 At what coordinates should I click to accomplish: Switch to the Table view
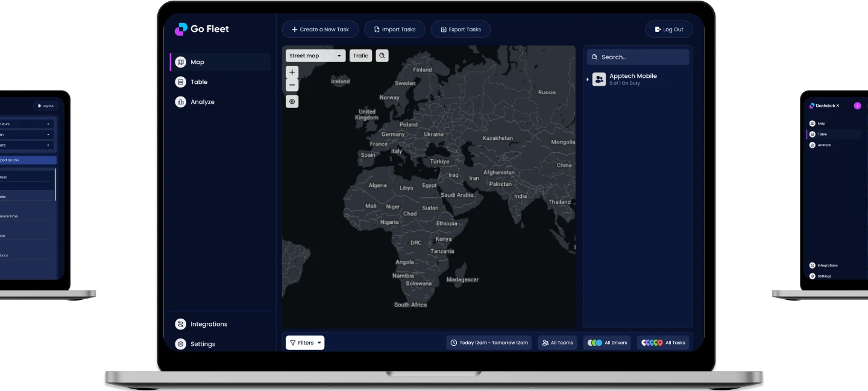click(x=180, y=81)
